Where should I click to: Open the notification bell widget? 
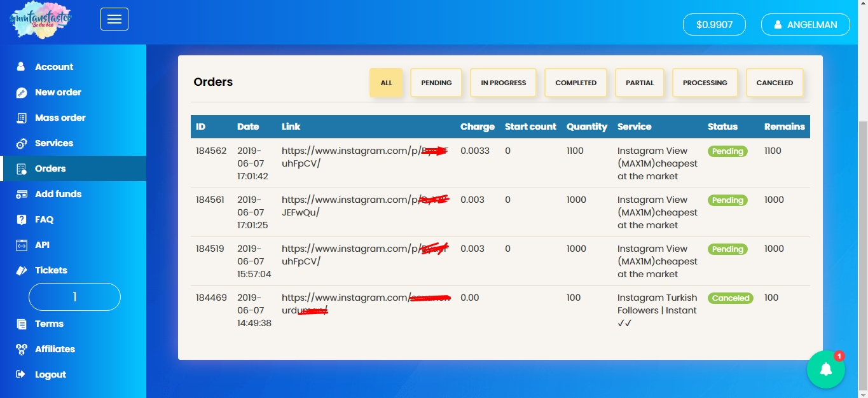tap(825, 369)
